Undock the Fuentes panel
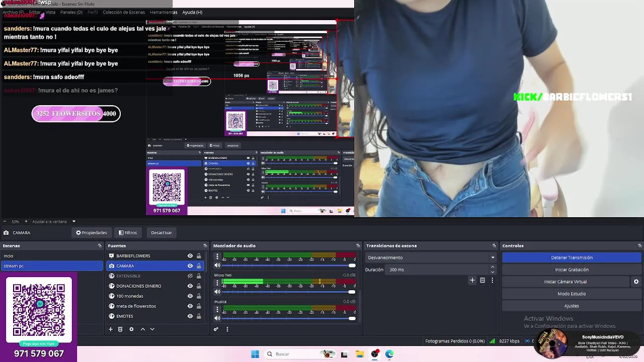 (x=205, y=246)
